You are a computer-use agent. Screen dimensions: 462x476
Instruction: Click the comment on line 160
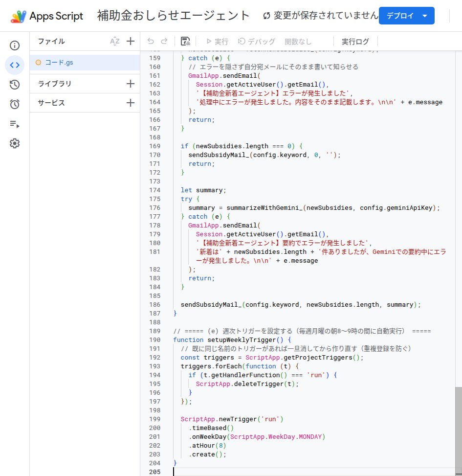[273, 67]
